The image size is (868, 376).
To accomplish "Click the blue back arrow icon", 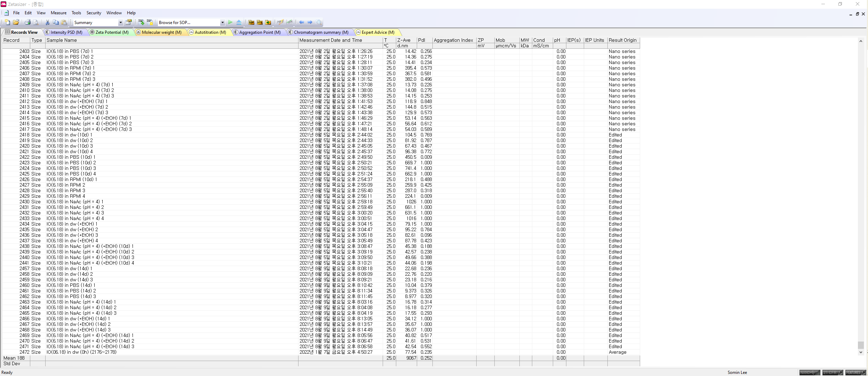I will click(x=302, y=22).
